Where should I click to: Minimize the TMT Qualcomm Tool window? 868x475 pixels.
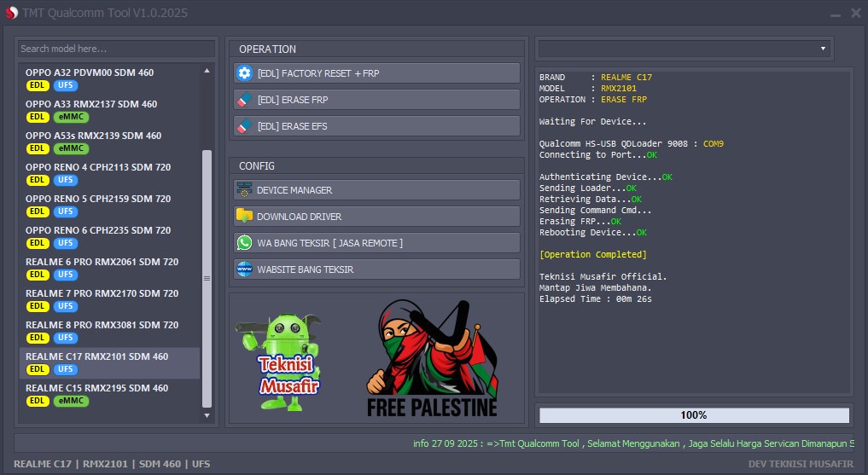click(x=836, y=14)
